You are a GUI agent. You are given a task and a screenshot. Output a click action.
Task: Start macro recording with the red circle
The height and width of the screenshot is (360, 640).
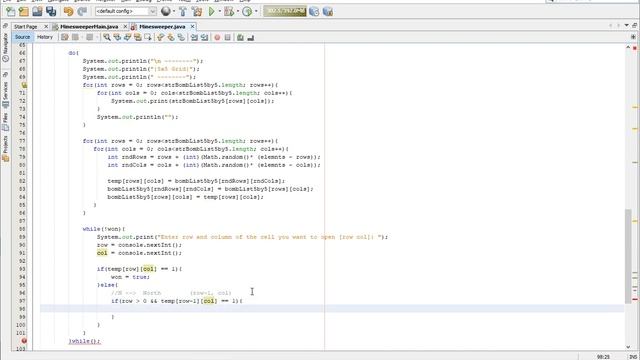217,38
